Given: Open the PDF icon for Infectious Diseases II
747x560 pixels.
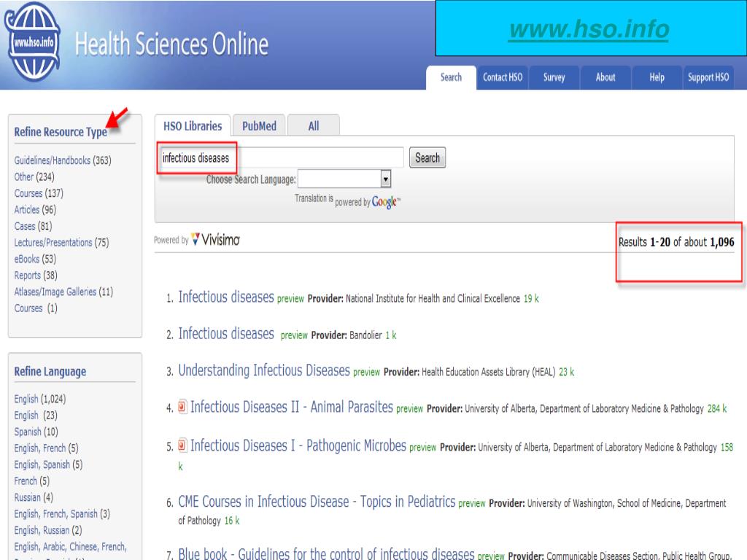Looking at the screenshot, I should click(182, 407).
